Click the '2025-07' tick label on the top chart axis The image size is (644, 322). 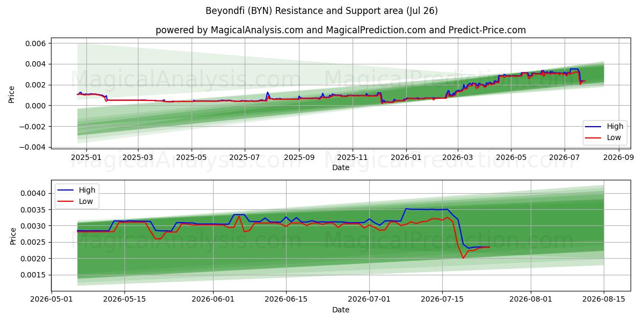tap(245, 158)
